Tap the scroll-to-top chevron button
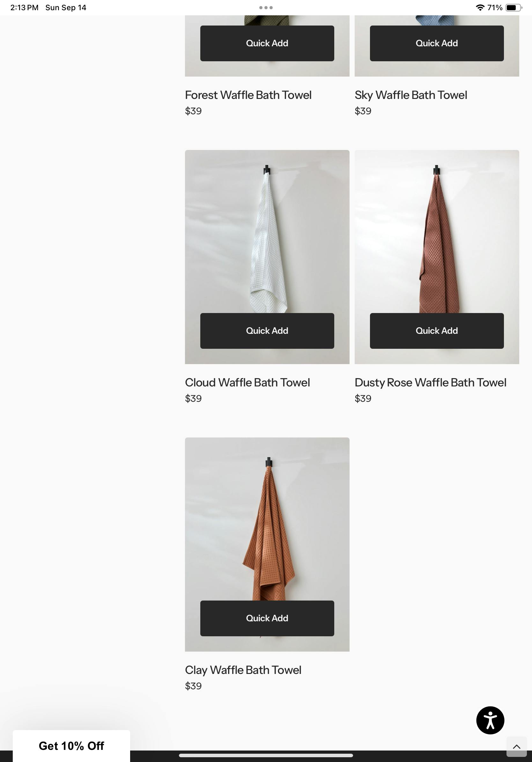The width and height of the screenshot is (532, 762). [x=516, y=746]
